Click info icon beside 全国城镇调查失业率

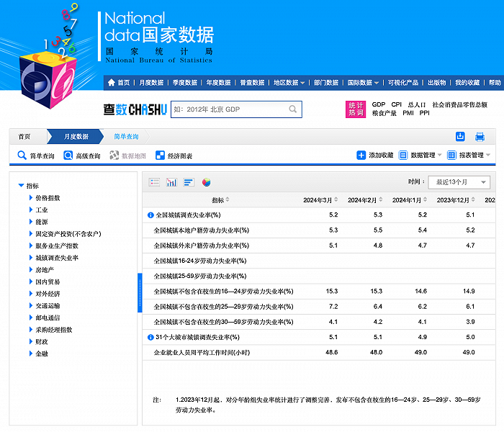pos(150,215)
